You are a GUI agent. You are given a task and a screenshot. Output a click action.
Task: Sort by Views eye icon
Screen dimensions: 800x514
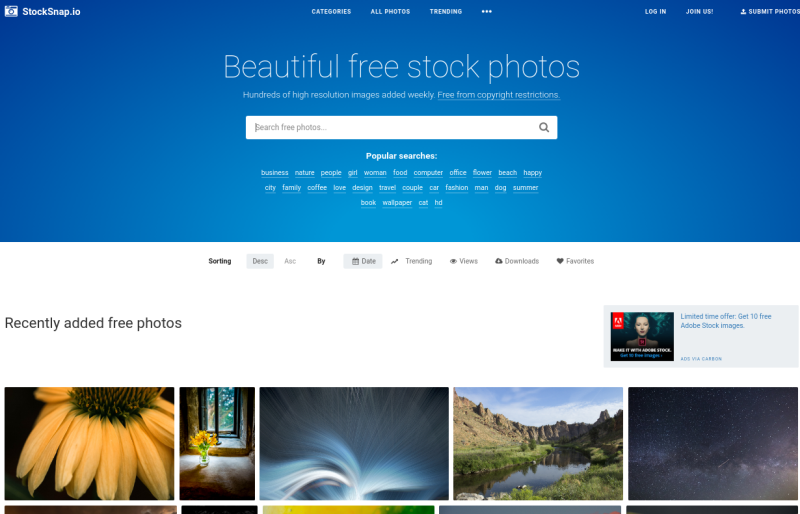point(453,261)
